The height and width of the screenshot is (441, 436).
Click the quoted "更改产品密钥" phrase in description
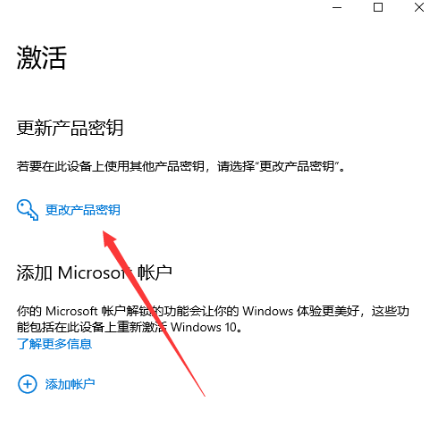click(297, 166)
